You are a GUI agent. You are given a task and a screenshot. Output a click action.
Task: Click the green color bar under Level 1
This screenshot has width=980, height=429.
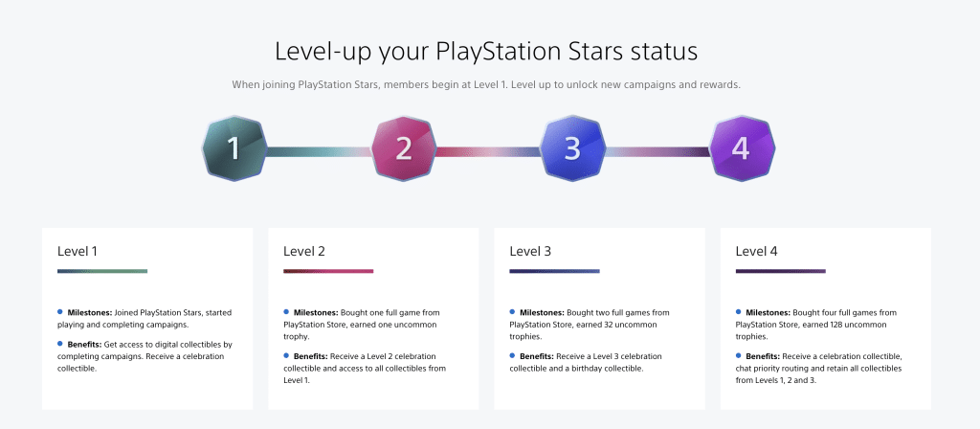click(x=102, y=271)
